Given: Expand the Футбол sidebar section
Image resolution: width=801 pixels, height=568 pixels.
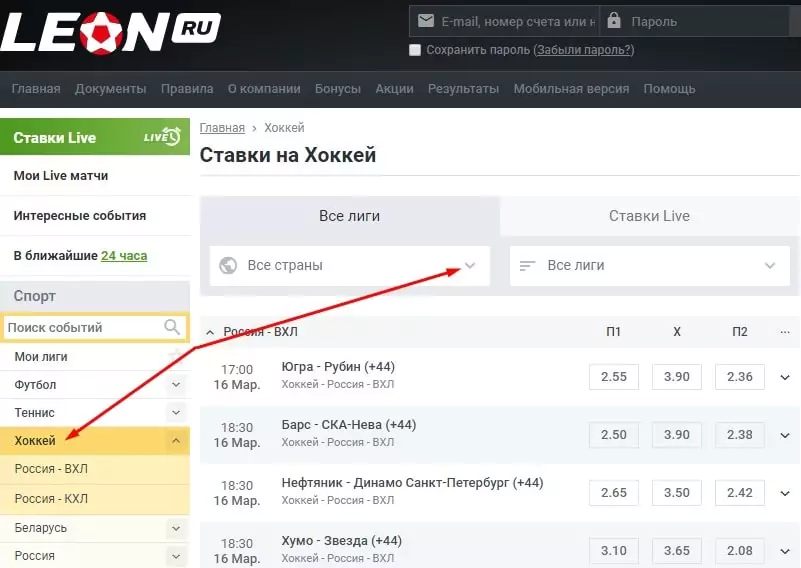Looking at the screenshot, I should click(176, 385).
